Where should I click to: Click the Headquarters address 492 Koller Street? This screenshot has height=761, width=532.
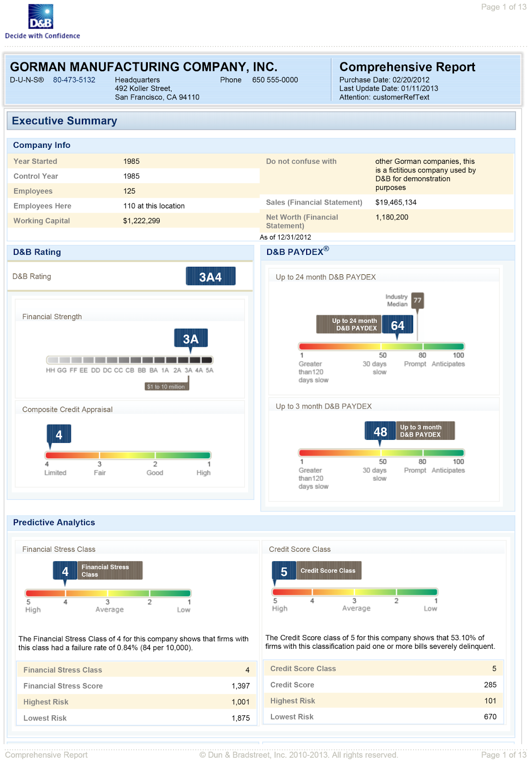[143, 88]
